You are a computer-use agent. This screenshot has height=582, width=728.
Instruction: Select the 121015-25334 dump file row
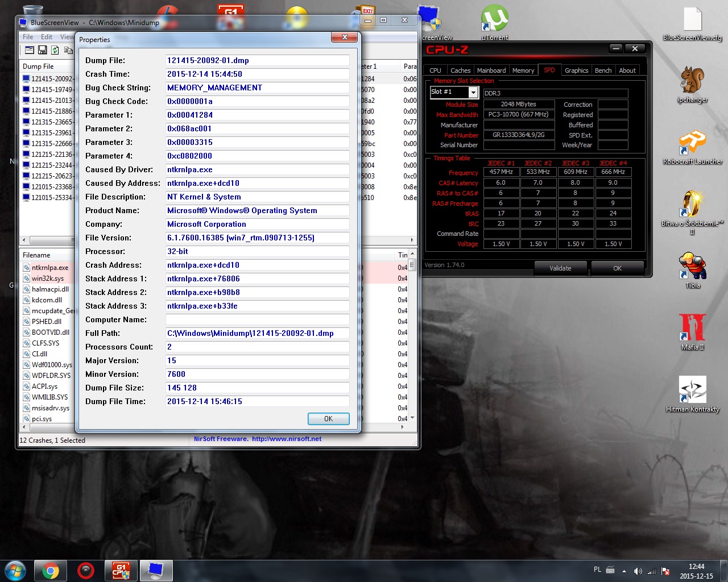[x=48, y=198]
